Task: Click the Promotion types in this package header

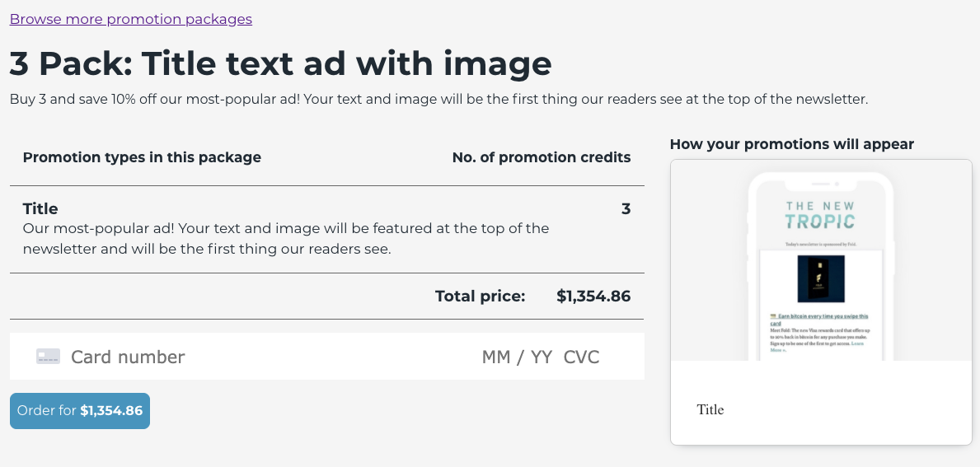Action: coord(142,157)
